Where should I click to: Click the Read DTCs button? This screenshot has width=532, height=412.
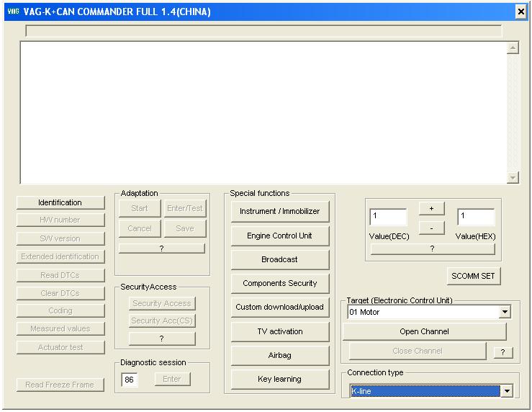coord(60,275)
